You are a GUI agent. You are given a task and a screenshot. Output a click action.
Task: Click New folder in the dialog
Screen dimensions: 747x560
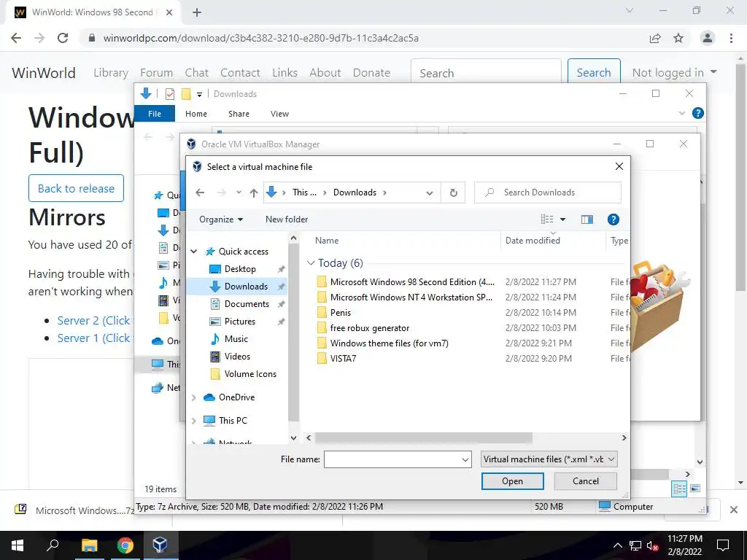pyautogui.click(x=287, y=219)
